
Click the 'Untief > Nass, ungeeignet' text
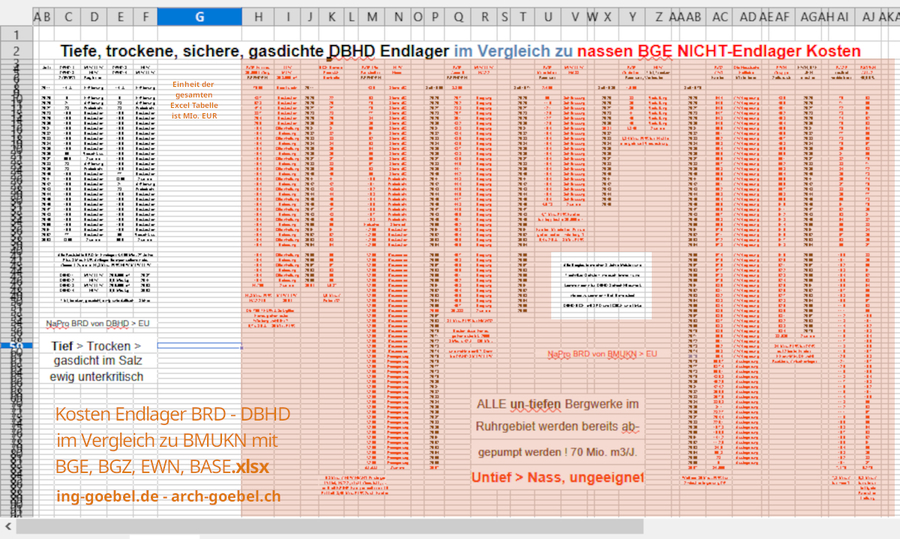[557, 478]
